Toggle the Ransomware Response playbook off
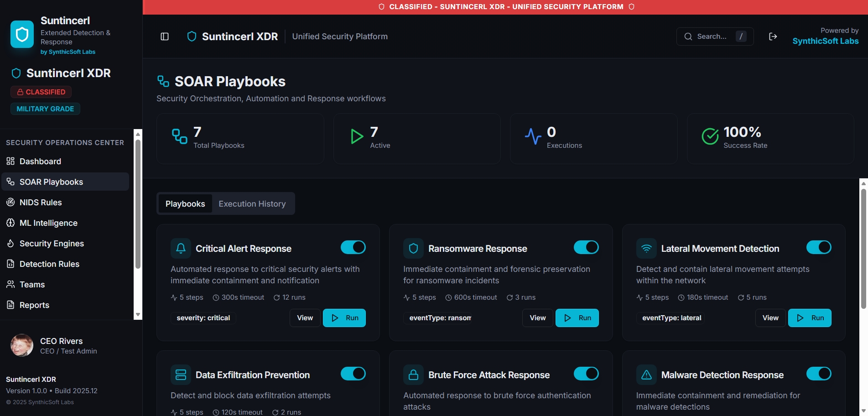 [586, 247]
